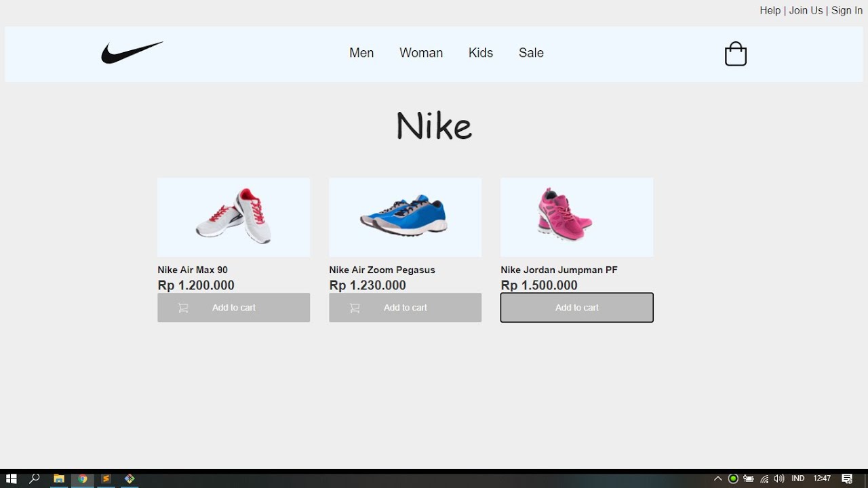This screenshot has width=868, height=488.
Task: Show hidden system tray icons
Action: tap(718, 479)
